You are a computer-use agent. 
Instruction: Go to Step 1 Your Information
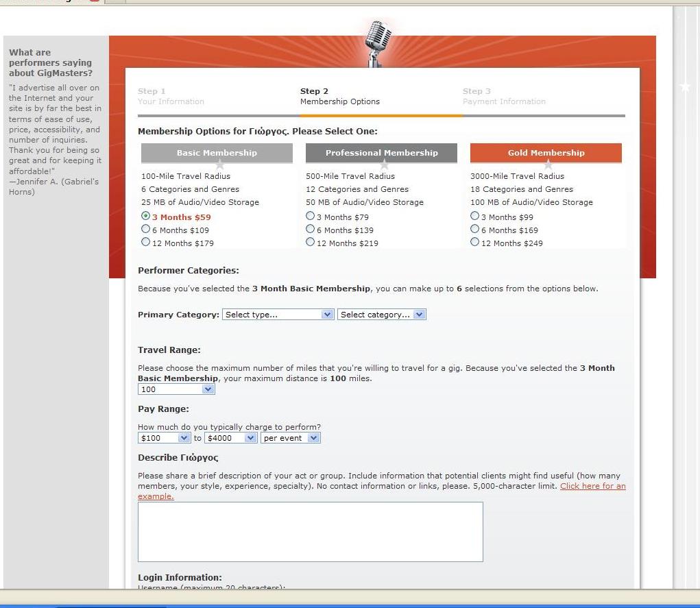[171, 97]
